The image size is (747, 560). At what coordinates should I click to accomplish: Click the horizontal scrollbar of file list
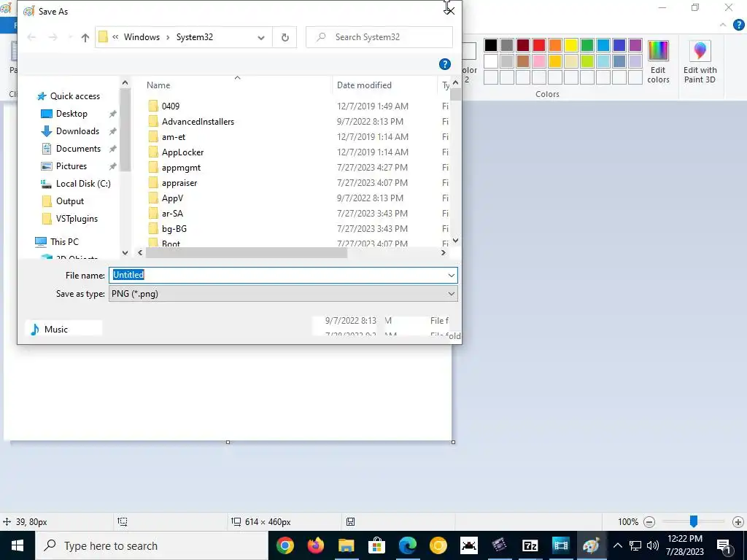coord(247,253)
